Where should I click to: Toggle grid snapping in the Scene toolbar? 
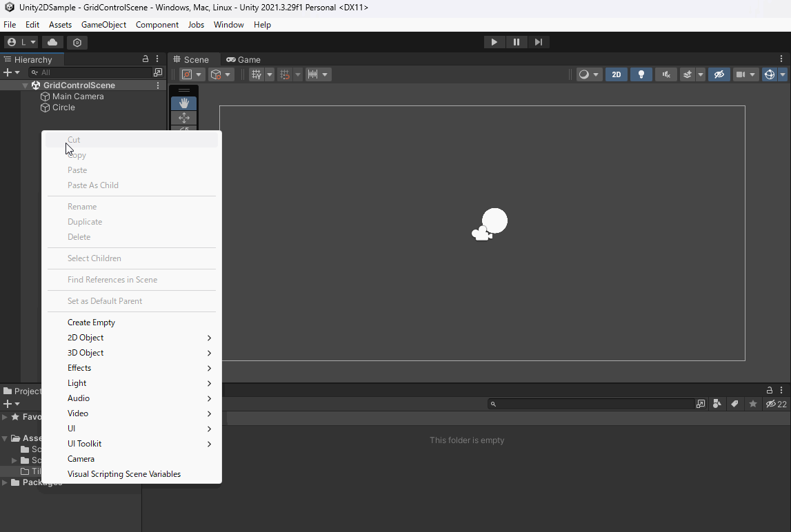click(x=285, y=74)
